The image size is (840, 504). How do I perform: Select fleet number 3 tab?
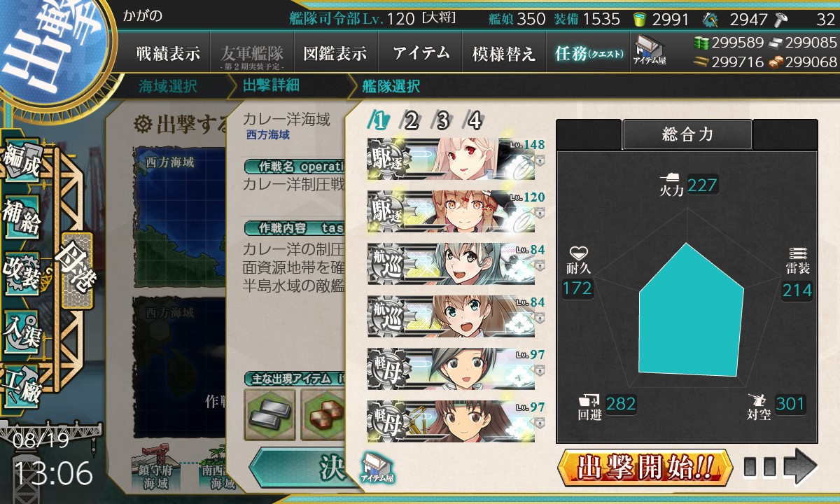(x=442, y=121)
